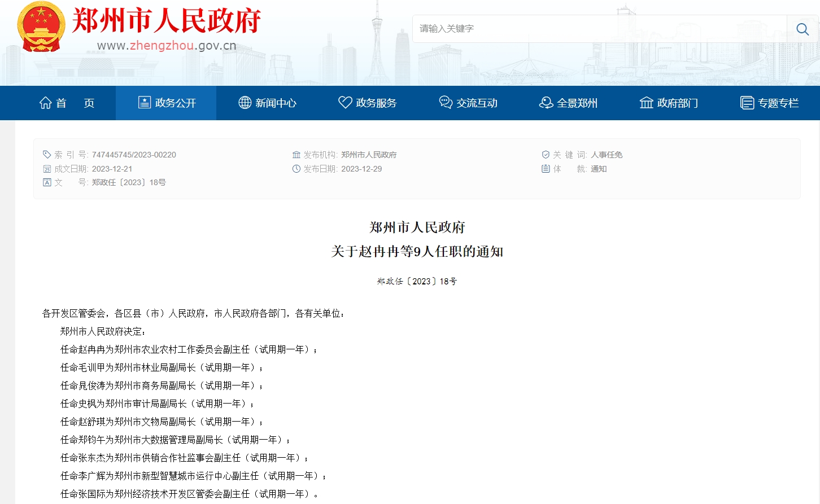Screen dimensions: 820x504
Task: Click the line appointing 李广辉
Action: pyautogui.click(x=193, y=476)
